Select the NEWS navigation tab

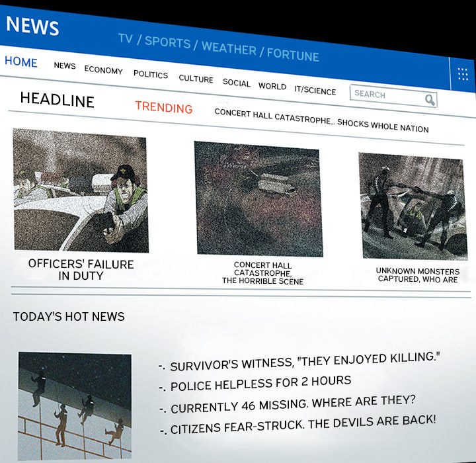(x=65, y=65)
